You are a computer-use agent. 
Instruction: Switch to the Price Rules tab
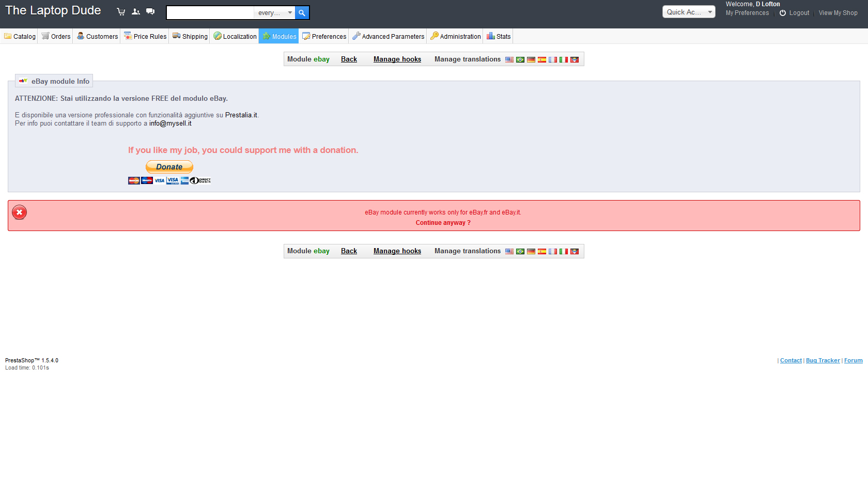145,36
